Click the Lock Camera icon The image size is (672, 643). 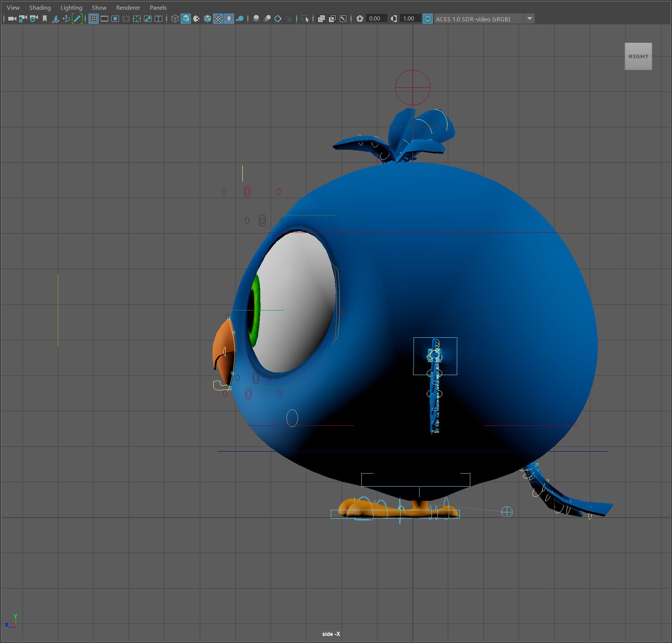click(x=23, y=19)
